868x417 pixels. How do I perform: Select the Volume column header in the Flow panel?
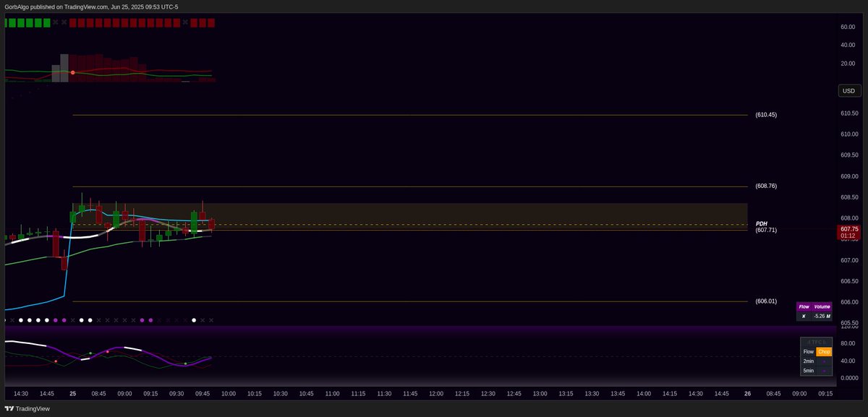pos(822,306)
